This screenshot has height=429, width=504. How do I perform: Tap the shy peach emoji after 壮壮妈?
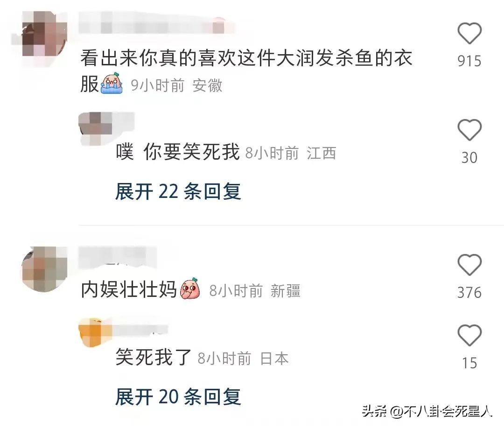(x=190, y=288)
